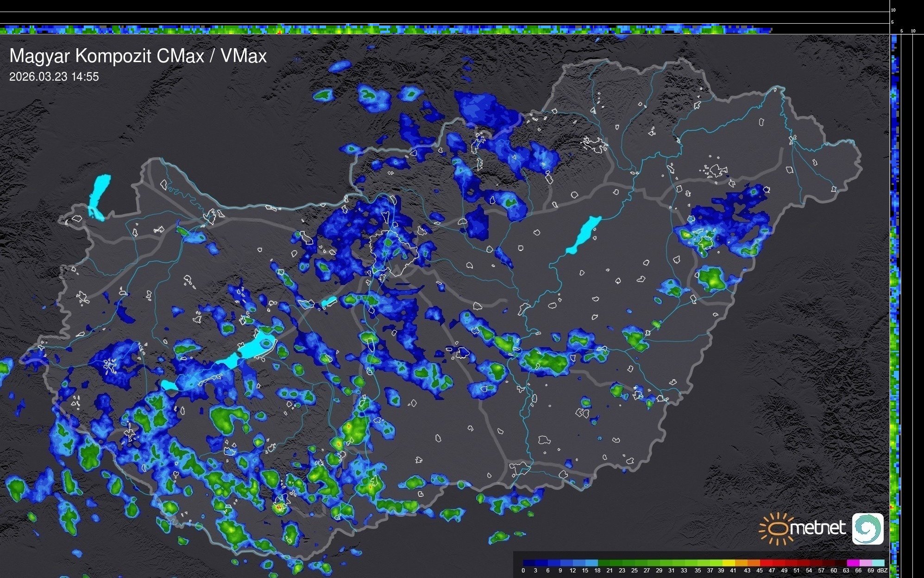The width and height of the screenshot is (924, 578).
Task: Click the 2026.03.23 14:55 timestamp
Action: pos(54,77)
